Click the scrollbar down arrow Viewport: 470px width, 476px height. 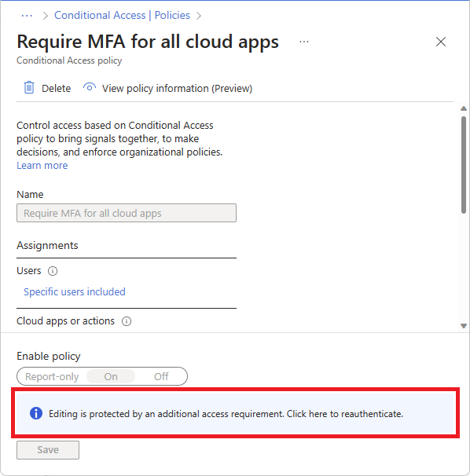click(464, 326)
